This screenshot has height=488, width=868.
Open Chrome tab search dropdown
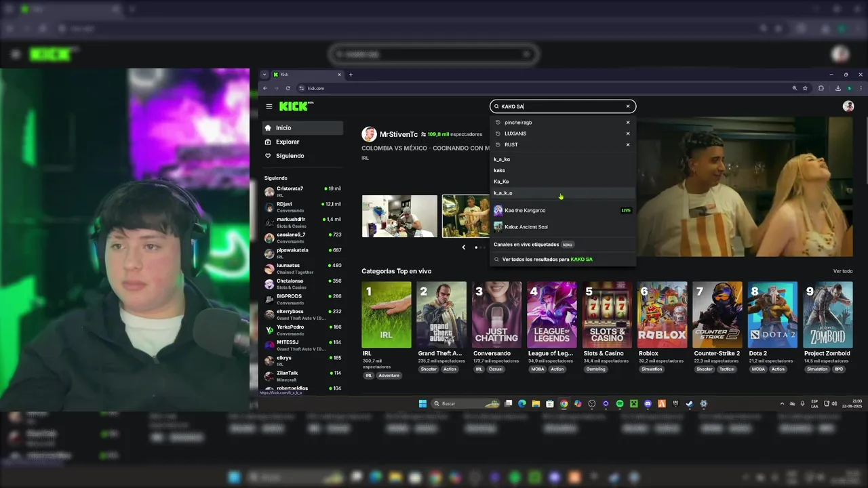click(x=264, y=75)
